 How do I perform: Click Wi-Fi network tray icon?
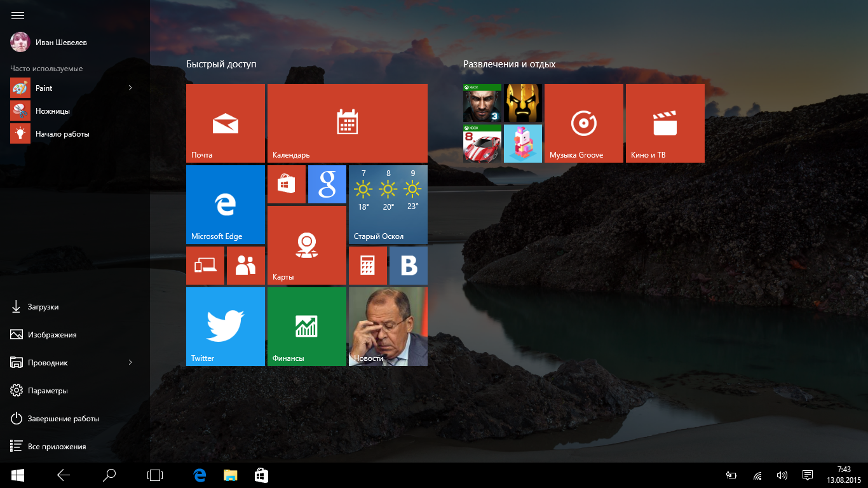(x=757, y=475)
